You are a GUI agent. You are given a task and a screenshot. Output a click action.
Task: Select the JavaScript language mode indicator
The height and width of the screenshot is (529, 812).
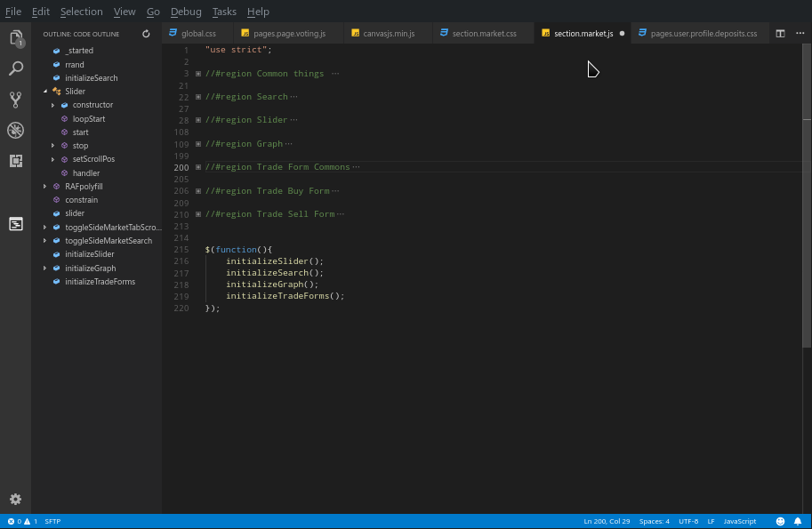[x=742, y=521]
